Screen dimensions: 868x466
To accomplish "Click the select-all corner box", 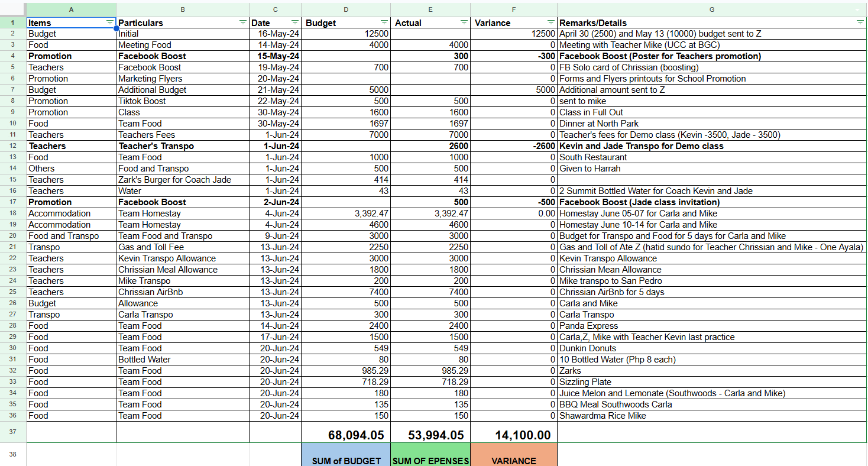I will pyautogui.click(x=12, y=9).
